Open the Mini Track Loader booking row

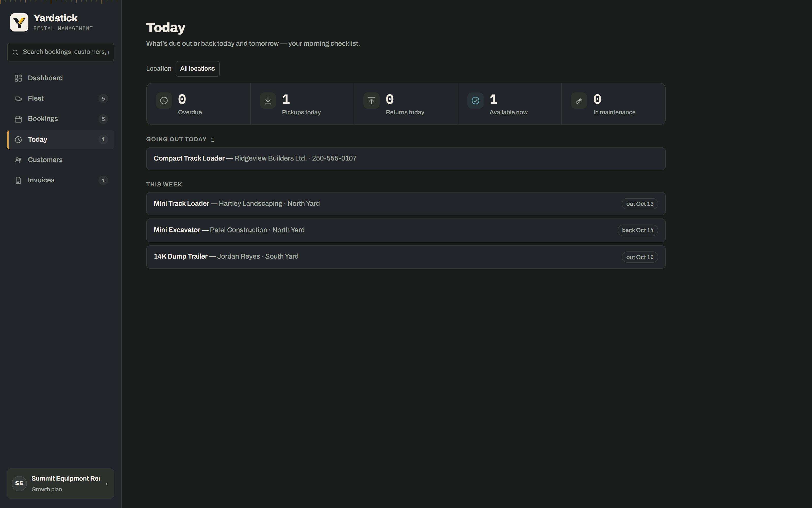[406, 204]
